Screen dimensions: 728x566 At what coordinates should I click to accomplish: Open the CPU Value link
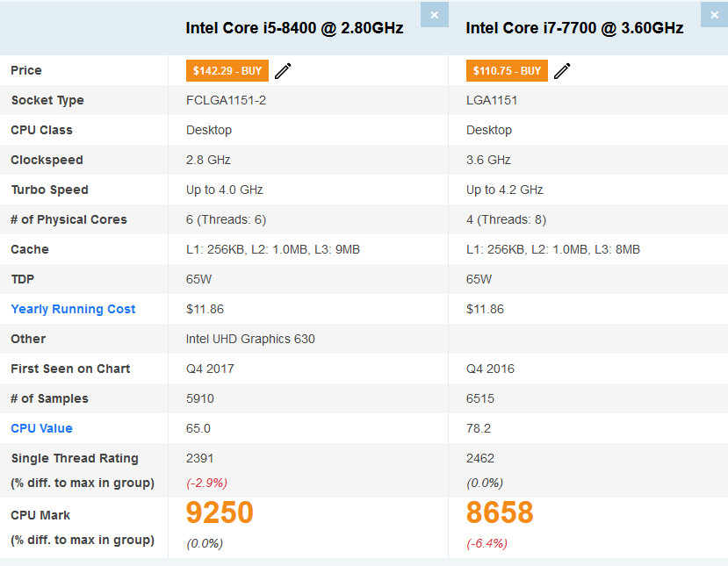(x=41, y=428)
